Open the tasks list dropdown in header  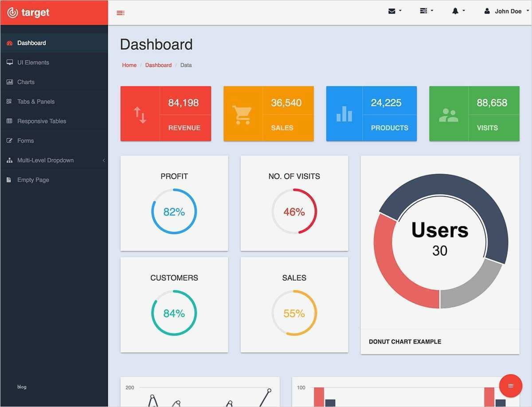point(426,11)
